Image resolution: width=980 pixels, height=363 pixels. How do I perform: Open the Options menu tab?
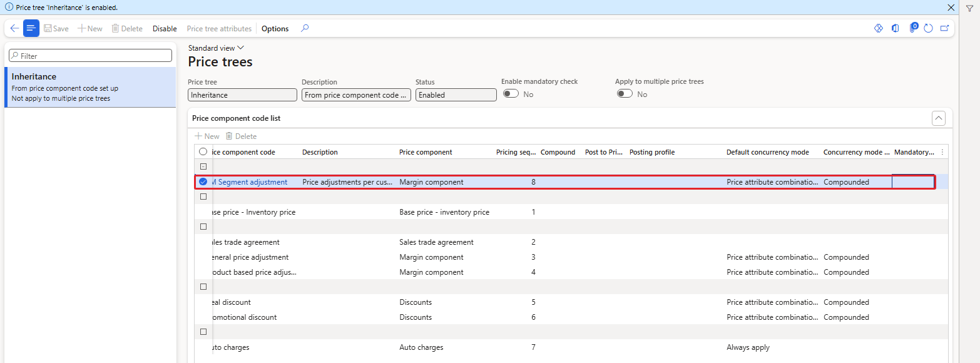275,29
